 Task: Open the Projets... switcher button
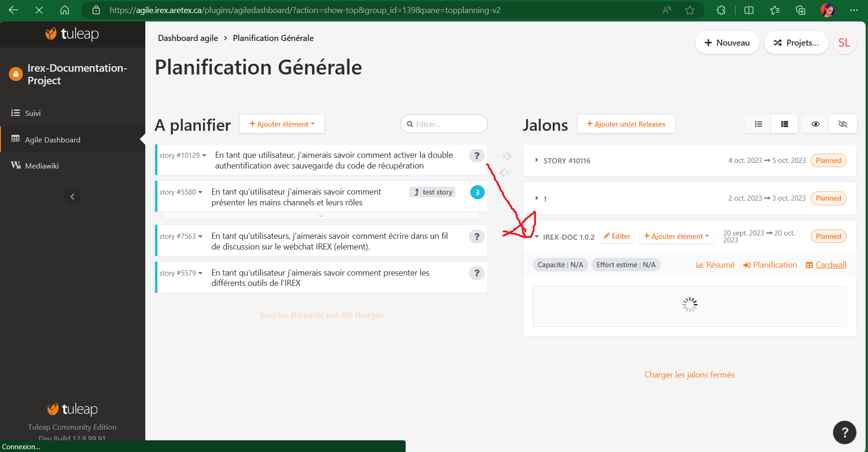click(x=796, y=43)
